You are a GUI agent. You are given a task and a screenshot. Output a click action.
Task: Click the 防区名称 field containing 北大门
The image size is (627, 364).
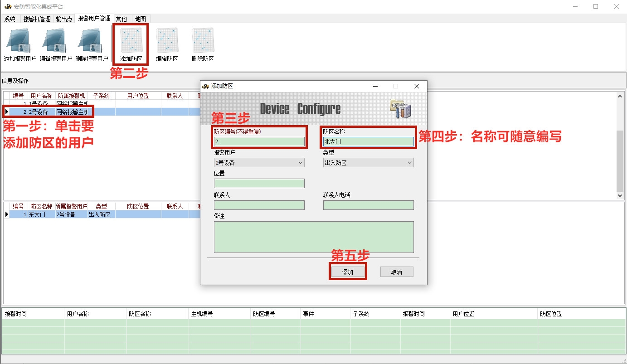click(x=368, y=142)
